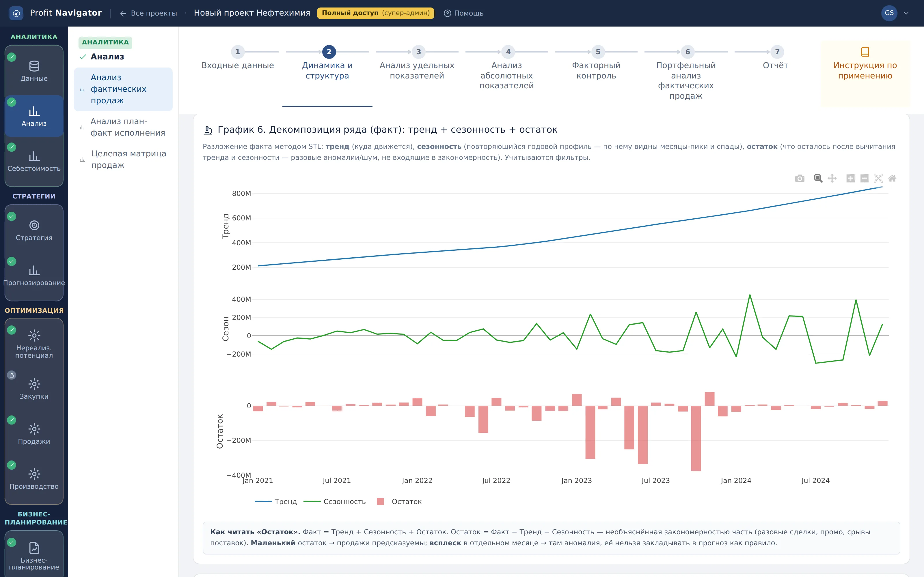Image resolution: width=924 pixels, height=577 pixels.
Task: Zoom out of chart with minus icon
Action: coord(865,178)
